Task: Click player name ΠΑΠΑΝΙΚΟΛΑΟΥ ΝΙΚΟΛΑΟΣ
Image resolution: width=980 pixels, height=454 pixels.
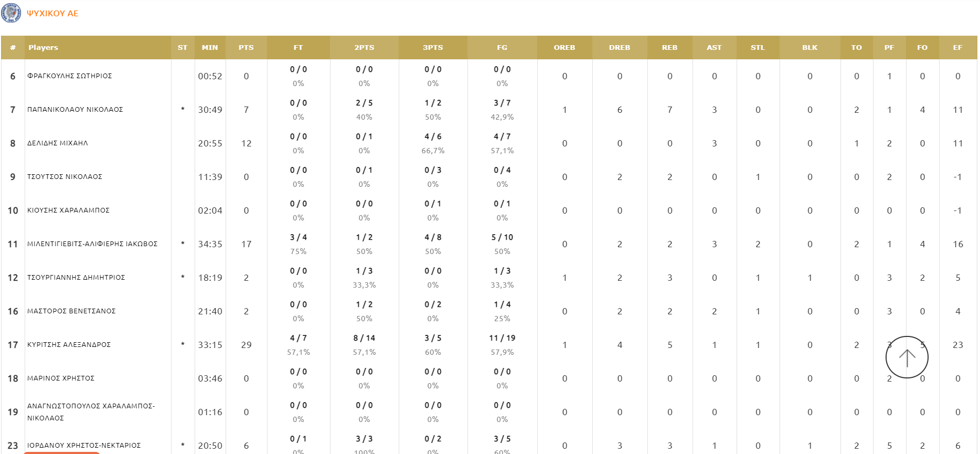Action: coord(75,110)
